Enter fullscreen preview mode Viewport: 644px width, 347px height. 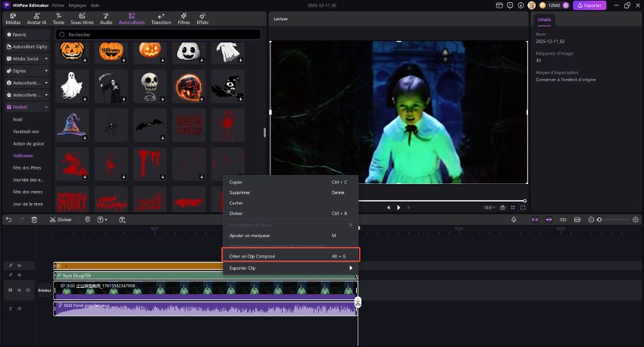(523, 208)
